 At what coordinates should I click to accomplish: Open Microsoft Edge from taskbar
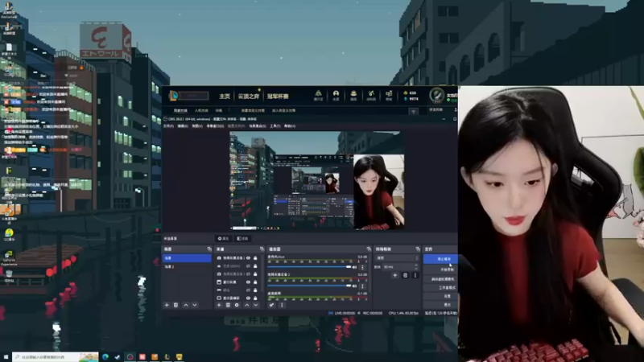point(105,356)
